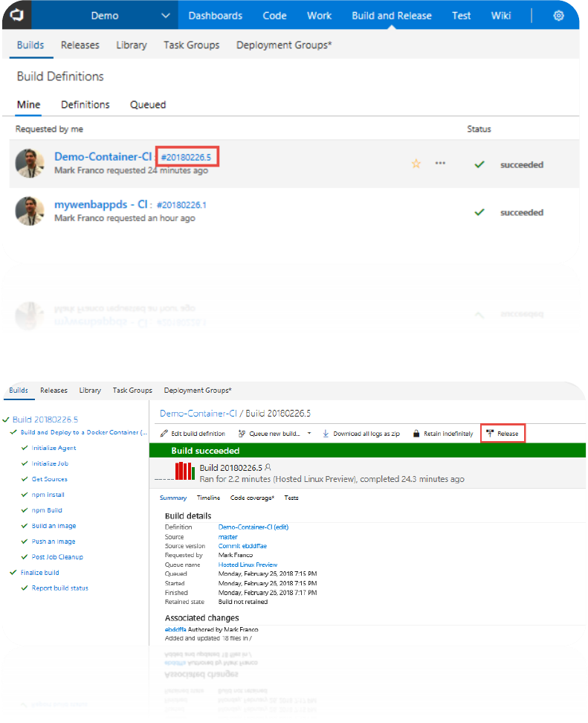
Task: Select the Task Groups tab in upper window
Action: point(192,45)
